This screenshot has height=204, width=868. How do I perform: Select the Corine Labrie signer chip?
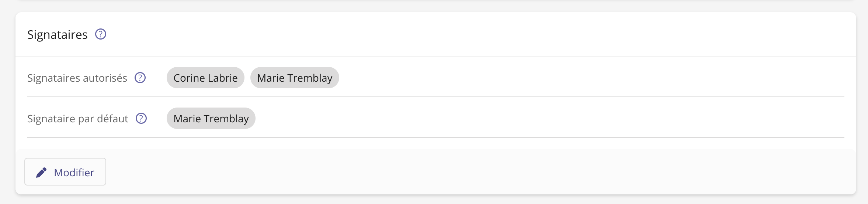pos(205,78)
